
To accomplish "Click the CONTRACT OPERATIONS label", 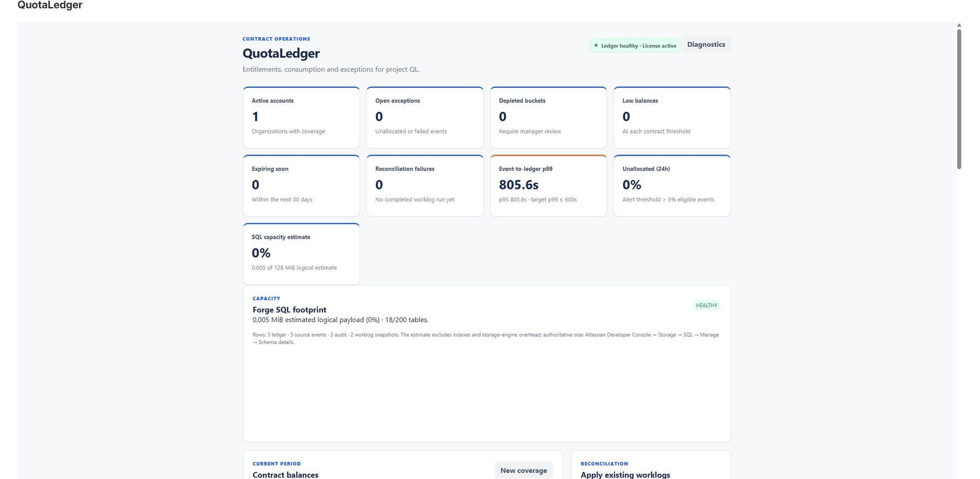I will point(276,39).
